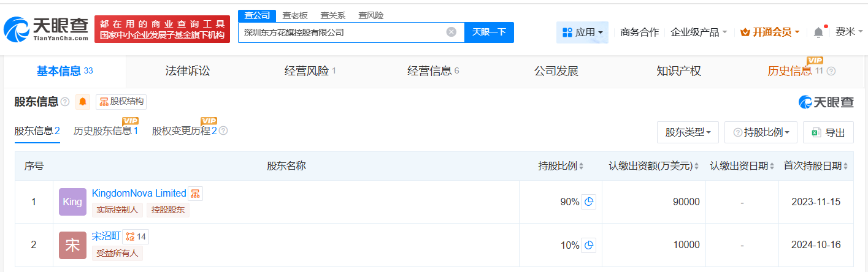Switch to the 法律诉讼 tab
This screenshot has height=272, width=868.
pos(188,71)
